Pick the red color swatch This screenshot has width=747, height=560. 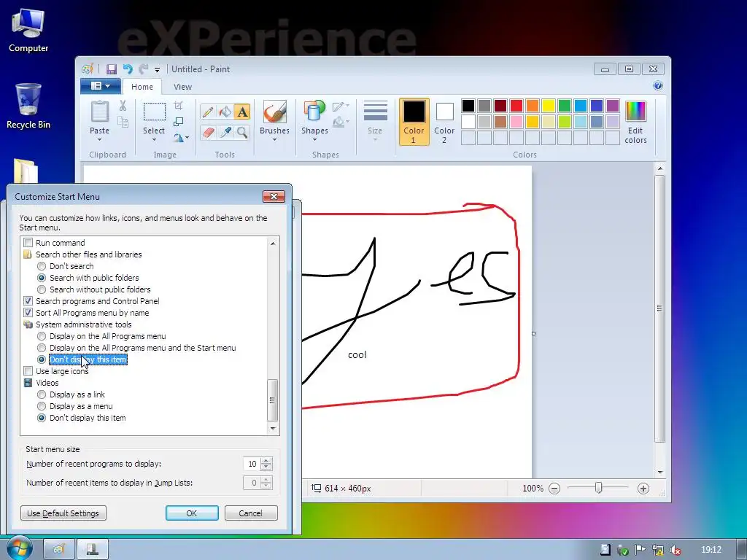point(516,106)
